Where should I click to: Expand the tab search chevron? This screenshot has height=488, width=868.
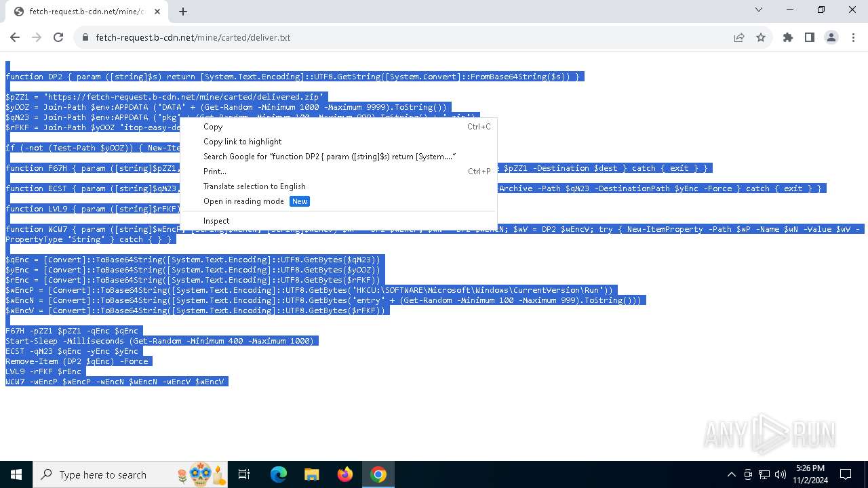[x=759, y=9]
